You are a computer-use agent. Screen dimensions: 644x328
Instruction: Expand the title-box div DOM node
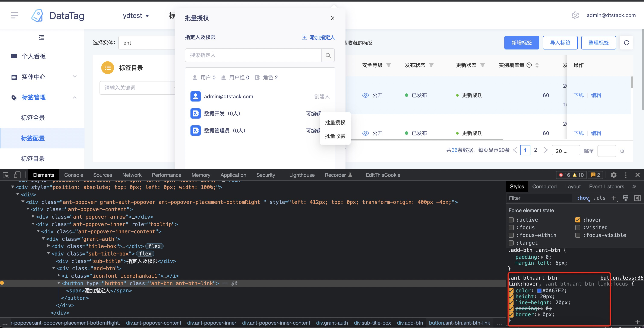[x=48, y=246]
